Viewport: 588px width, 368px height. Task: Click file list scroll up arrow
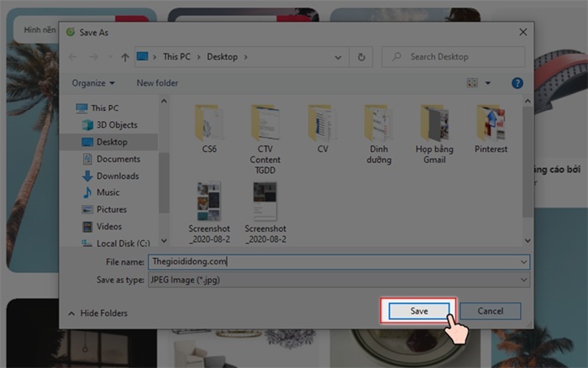(x=528, y=102)
